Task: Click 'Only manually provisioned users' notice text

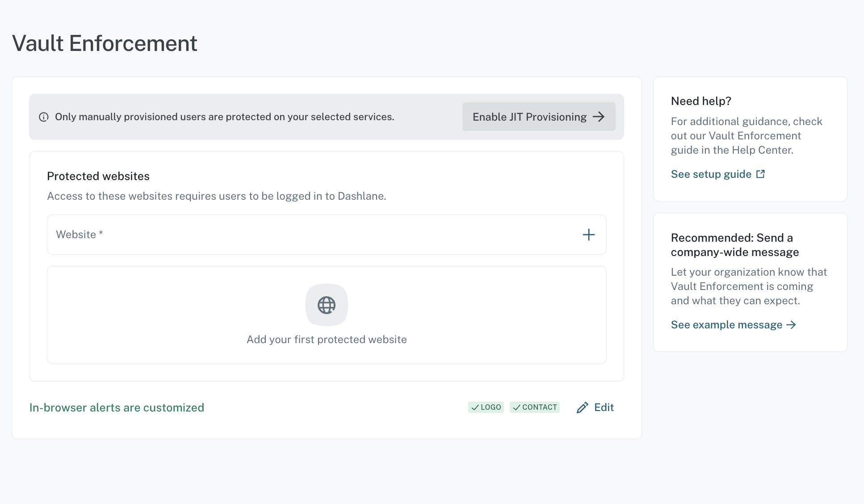Action: (224, 117)
